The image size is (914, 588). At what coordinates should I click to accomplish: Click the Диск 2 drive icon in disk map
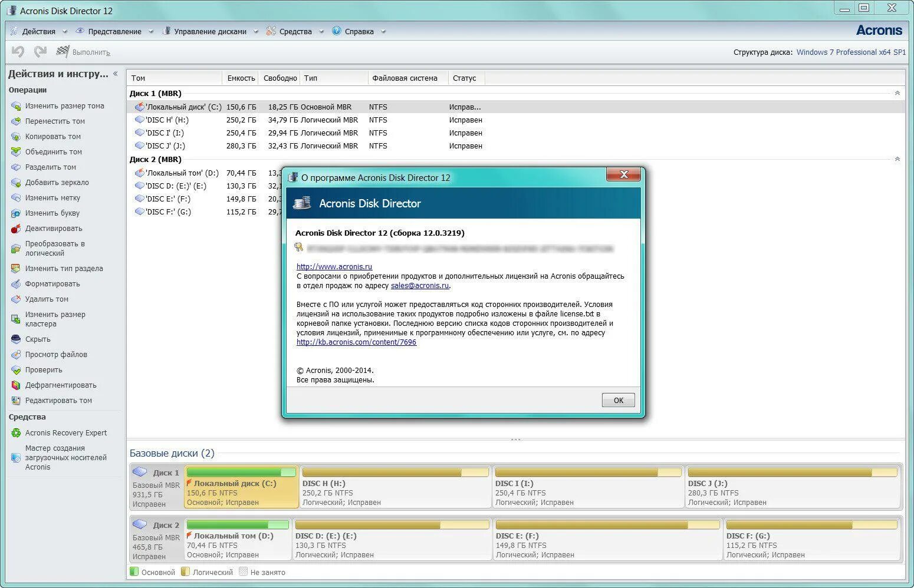point(140,524)
